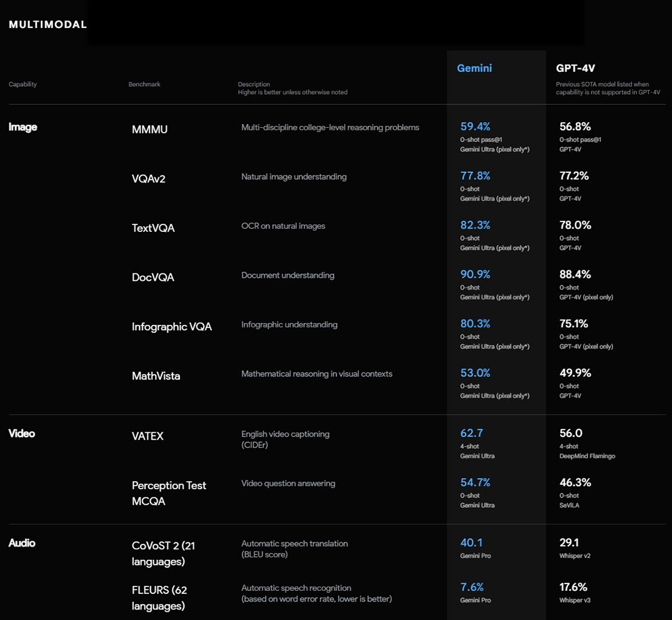Select the GPT-4V column header

point(575,68)
